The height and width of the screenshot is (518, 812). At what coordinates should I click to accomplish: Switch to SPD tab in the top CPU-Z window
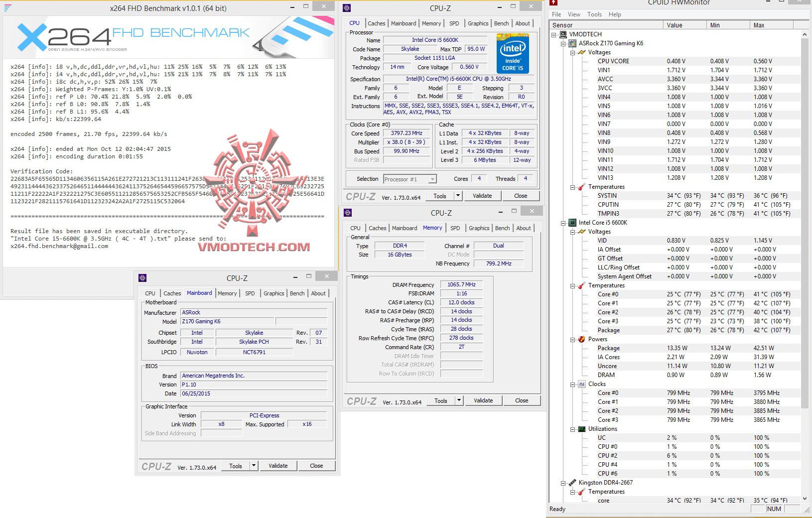pyautogui.click(x=454, y=23)
